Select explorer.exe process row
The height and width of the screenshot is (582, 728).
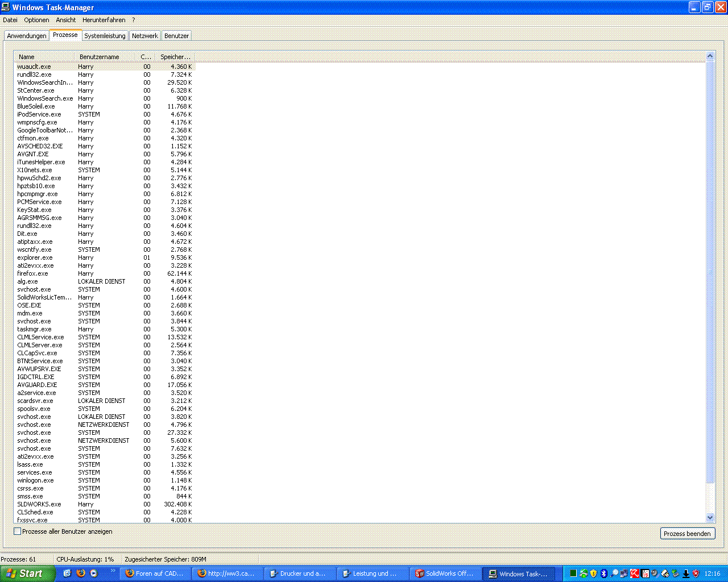point(105,257)
